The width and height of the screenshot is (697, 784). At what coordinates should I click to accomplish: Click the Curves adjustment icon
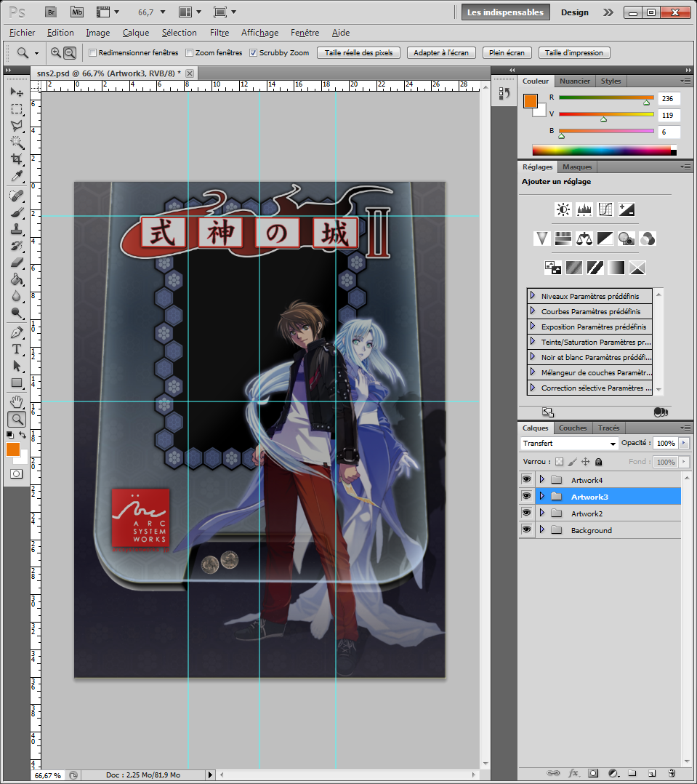pyautogui.click(x=605, y=209)
